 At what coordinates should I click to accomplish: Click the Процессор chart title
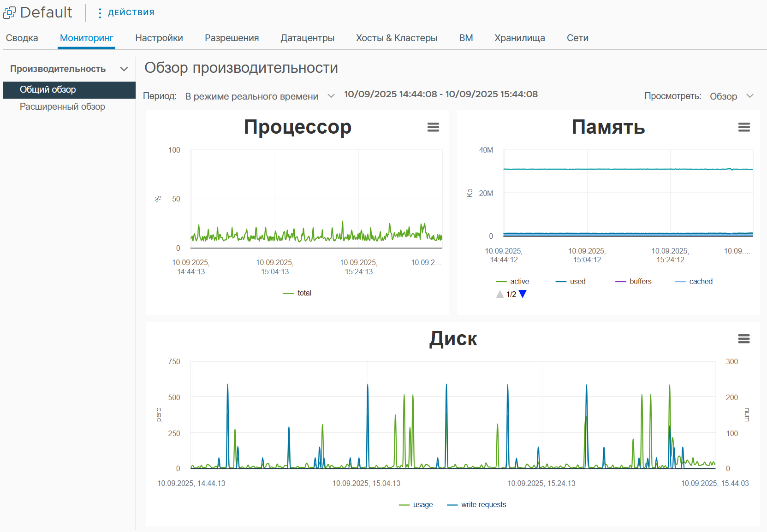pyautogui.click(x=297, y=127)
